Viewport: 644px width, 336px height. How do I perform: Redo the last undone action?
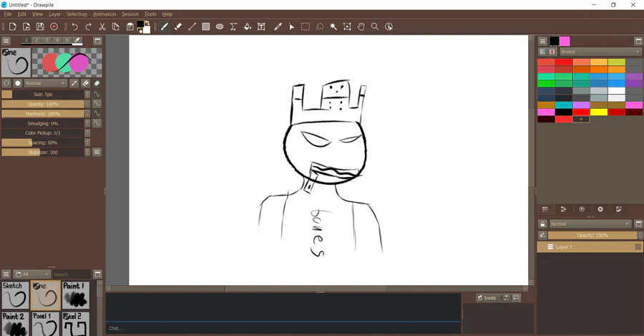pyautogui.click(x=88, y=27)
